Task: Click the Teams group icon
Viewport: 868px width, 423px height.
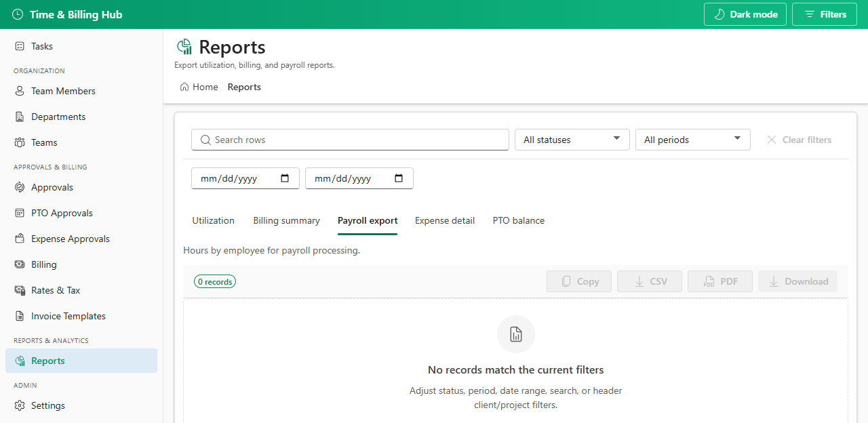Action: point(20,142)
